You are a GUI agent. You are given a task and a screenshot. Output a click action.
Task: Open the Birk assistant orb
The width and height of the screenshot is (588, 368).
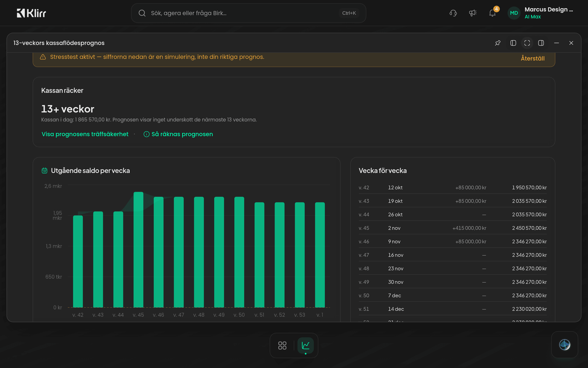[565, 345]
